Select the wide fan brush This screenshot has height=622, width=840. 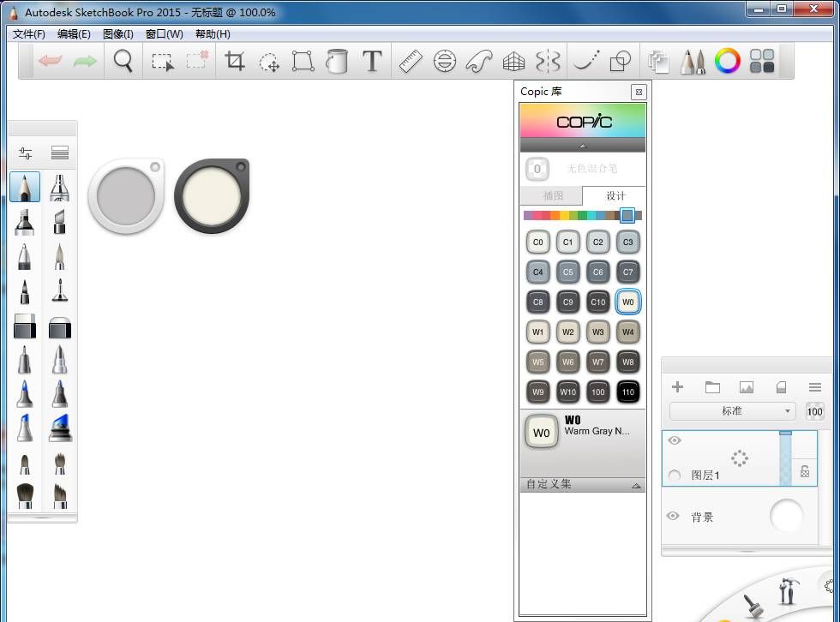pos(25,496)
